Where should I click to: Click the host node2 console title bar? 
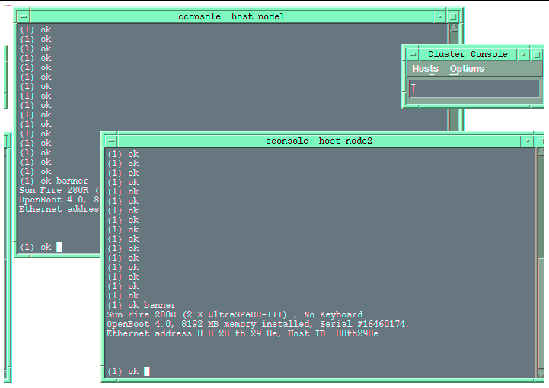[x=319, y=141]
